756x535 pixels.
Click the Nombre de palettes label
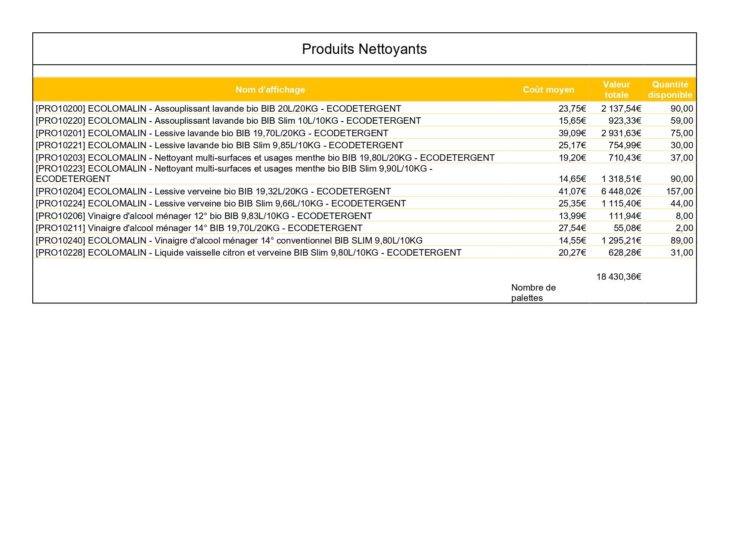533,293
